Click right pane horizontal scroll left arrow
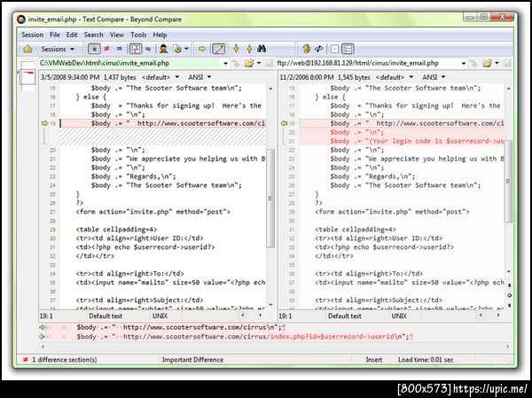Screen dimensions: 532x398 pos(481,316)
